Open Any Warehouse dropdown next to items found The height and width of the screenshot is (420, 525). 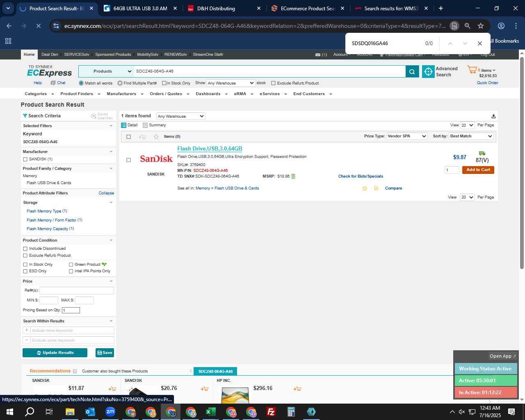click(180, 116)
